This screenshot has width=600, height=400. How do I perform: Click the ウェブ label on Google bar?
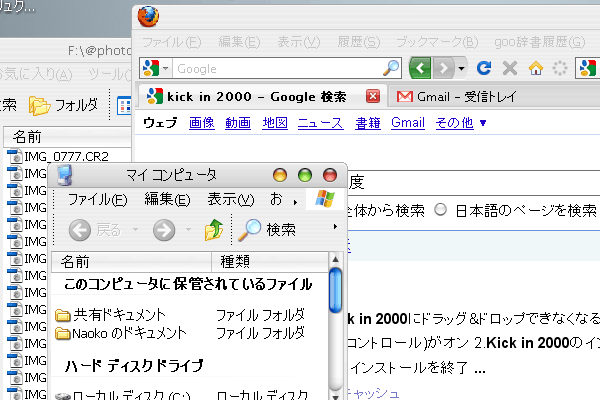point(160,123)
